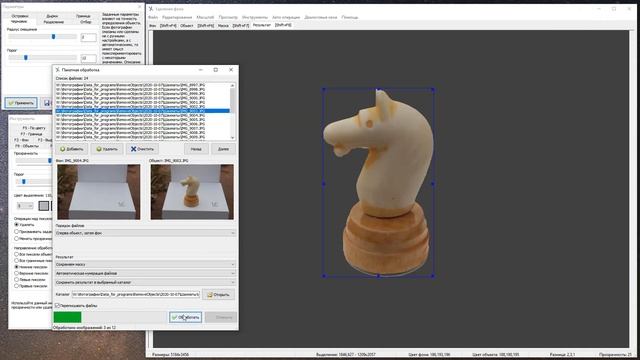Click the Применить button in Parameters window
The height and width of the screenshot is (360, 640).
[x=21, y=103]
